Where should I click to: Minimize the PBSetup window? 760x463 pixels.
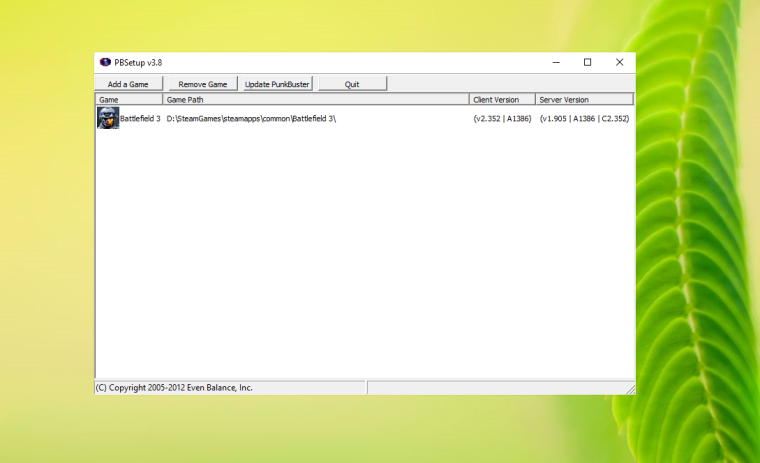pos(556,63)
